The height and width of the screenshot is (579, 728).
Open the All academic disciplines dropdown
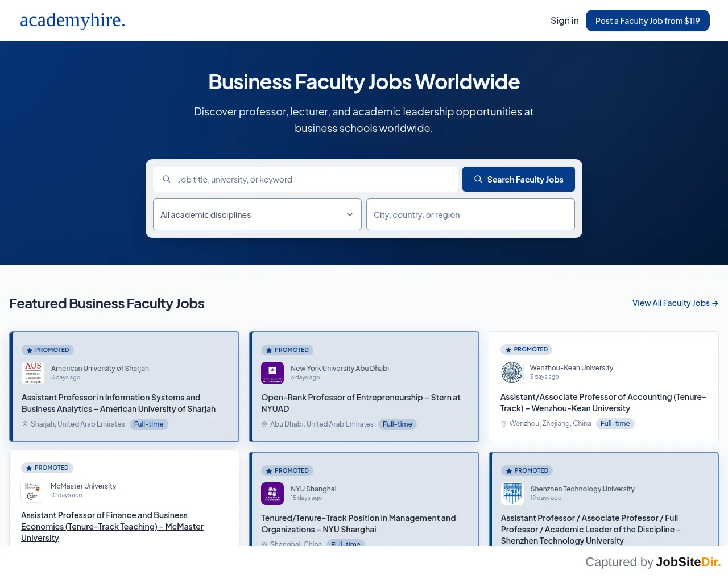(x=257, y=214)
